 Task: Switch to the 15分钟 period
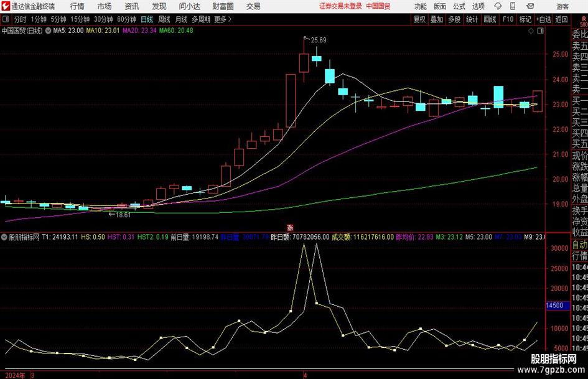pos(80,19)
